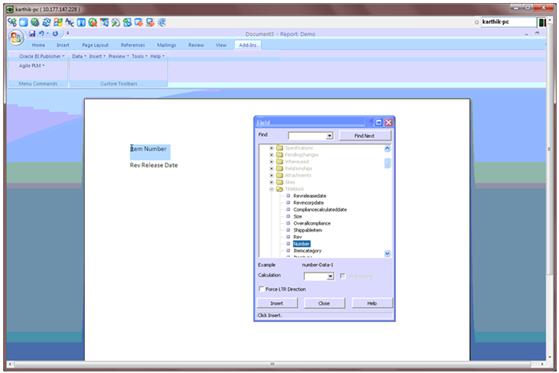Click the Find Next button
This screenshot has width=559, height=373.
(365, 136)
